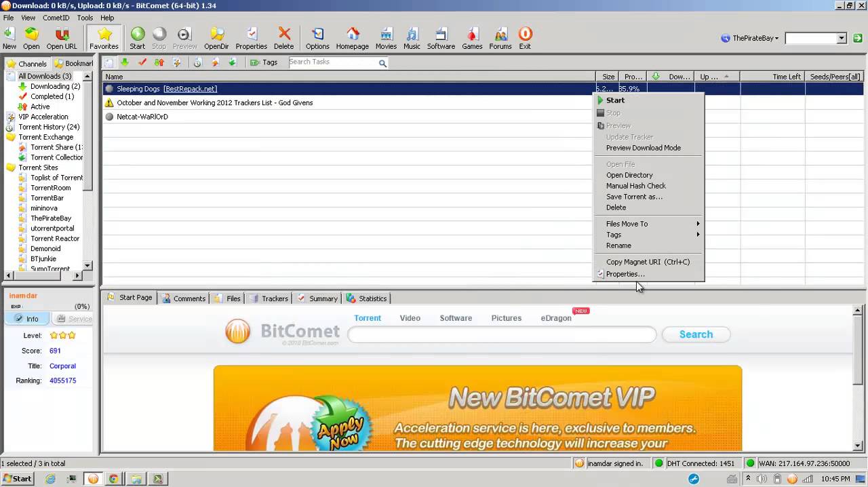This screenshot has width=868, height=487.
Task: Click the Tags filter button
Action: [x=264, y=62]
